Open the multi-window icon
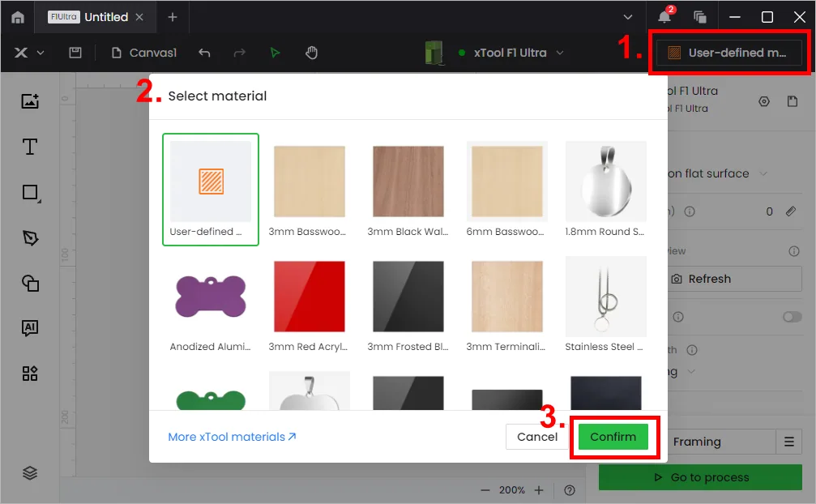Viewport: 816px width, 504px height. 700,17
